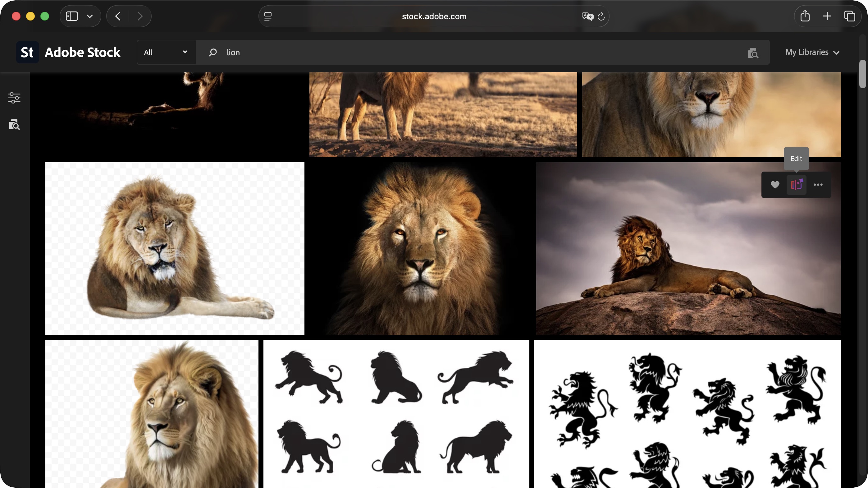The width and height of the screenshot is (868, 488).
Task: Open the dark silhouette lion photo
Action: (x=175, y=115)
